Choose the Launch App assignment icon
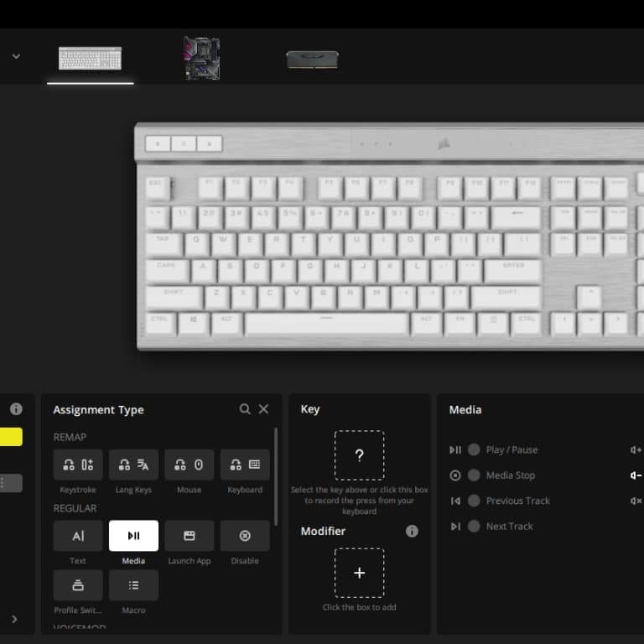 189,536
